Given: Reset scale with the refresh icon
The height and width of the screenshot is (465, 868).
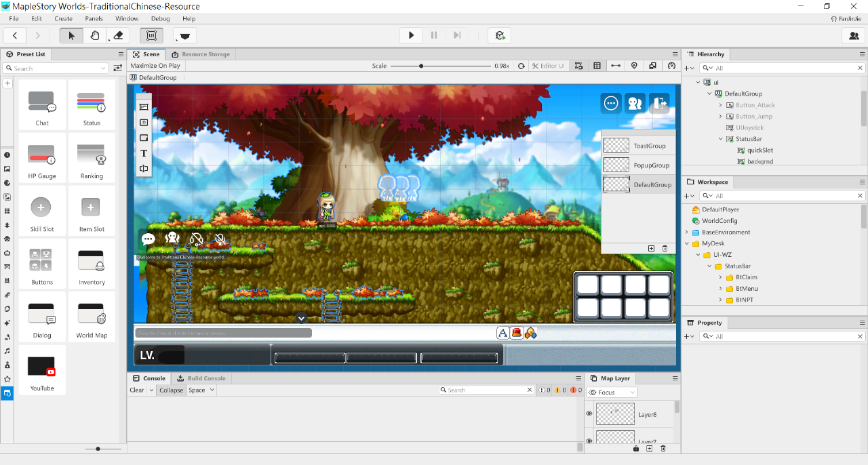Looking at the screenshot, I should pos(521,66).
